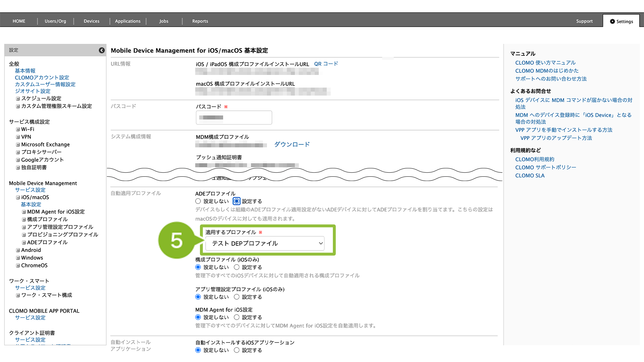The width and height of the screenshot is (644, 362).
Task: Expand the MDM Agent for iOS設定 node
Action: click(24, 212)
